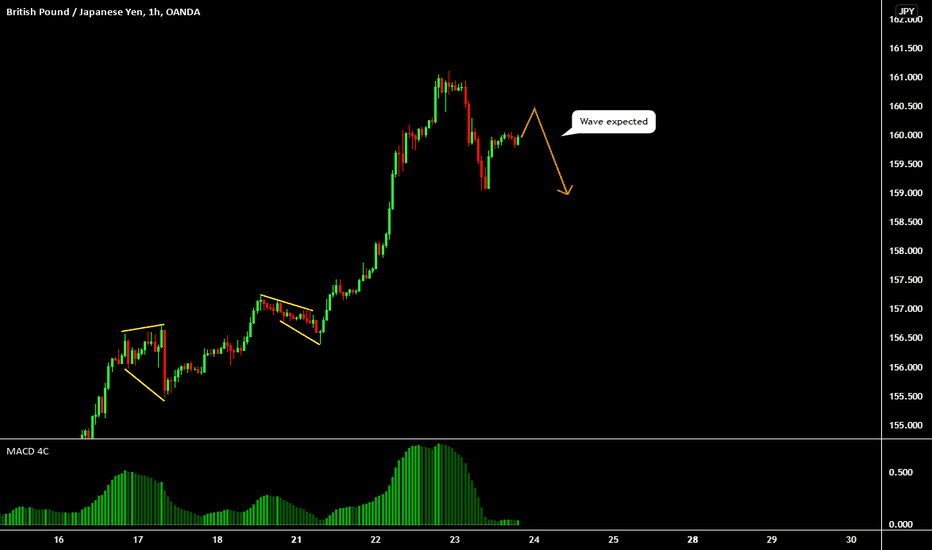
Task: Click the 157.500 price axis label
Action: [905, 280]
